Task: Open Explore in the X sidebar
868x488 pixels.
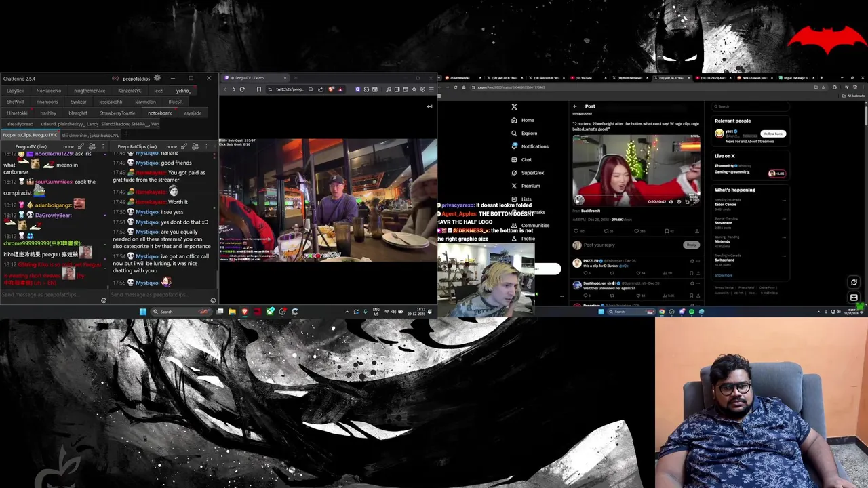Action: click(524, 134)
